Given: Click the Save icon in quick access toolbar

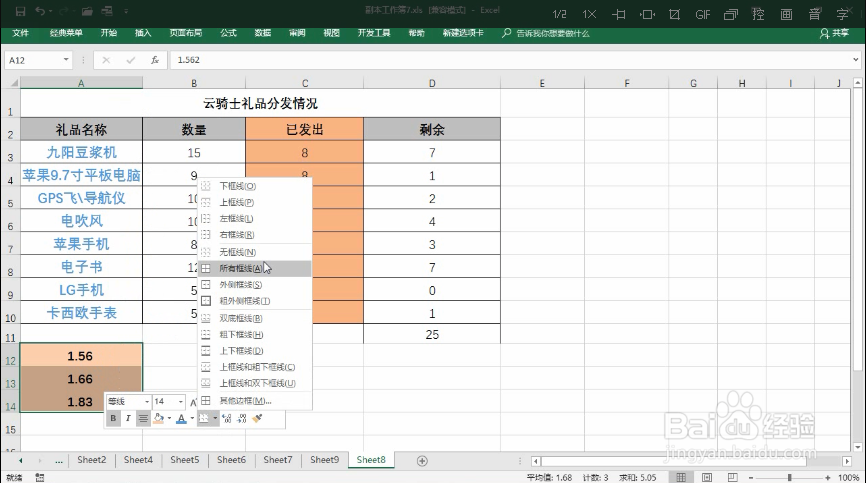Looking at the screenshot, I should point(20,11).
